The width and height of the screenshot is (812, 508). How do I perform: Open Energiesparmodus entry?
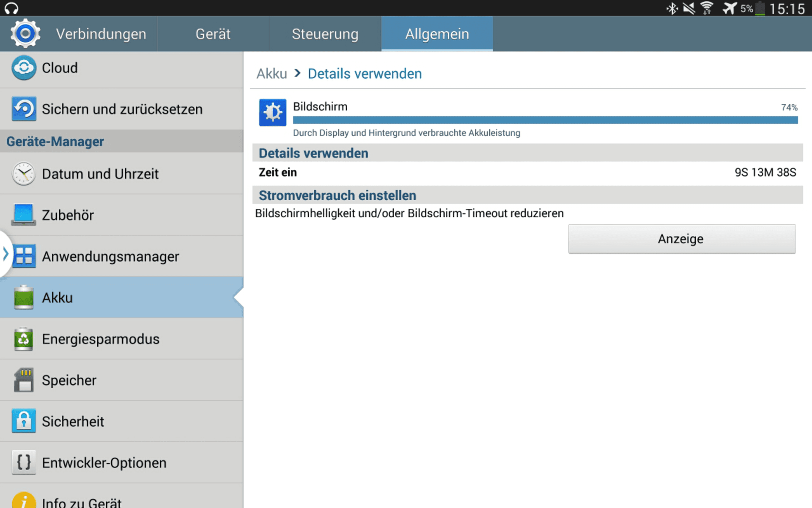coord(122,339)
